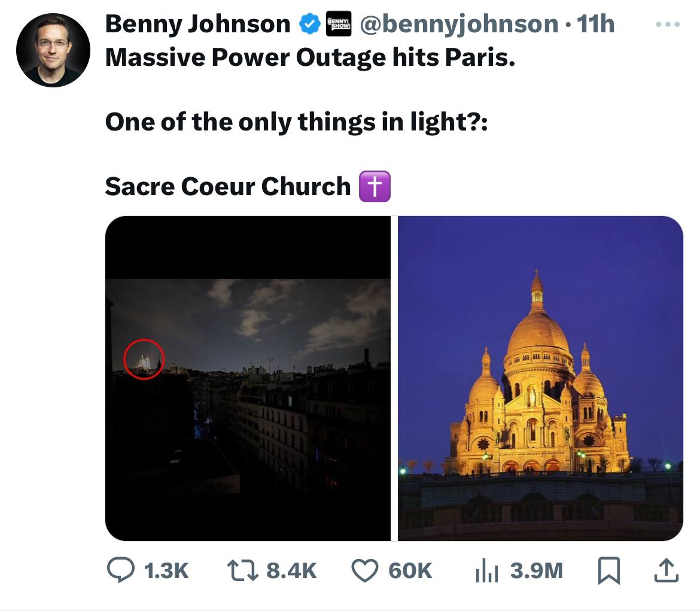Click the blue verified checkmark badge

[x=308, y=25]
